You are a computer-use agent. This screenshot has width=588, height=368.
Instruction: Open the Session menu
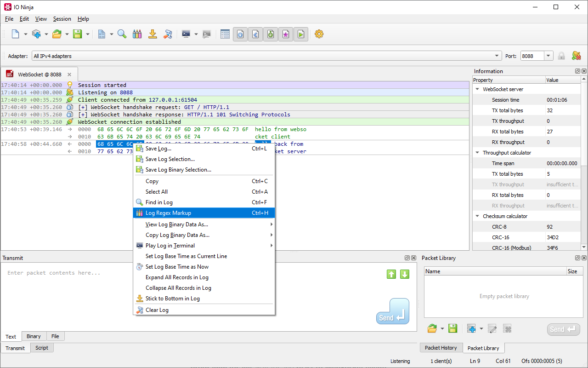[x=62, y=19]
